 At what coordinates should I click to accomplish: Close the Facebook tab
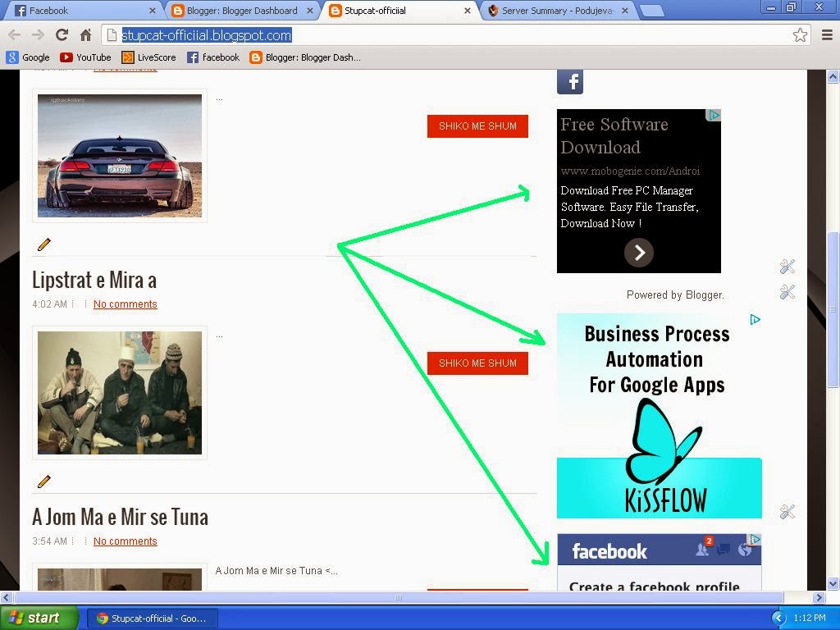click(152, 10)
